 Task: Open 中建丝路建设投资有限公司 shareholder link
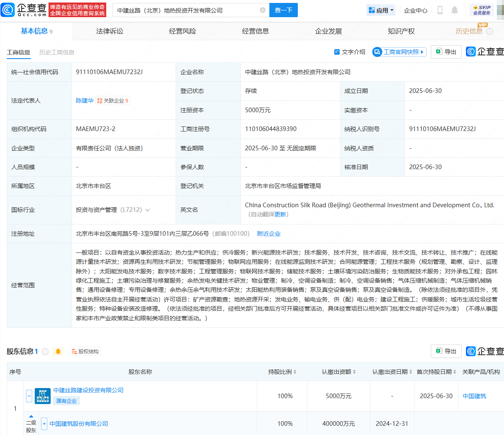click(88, 390)
